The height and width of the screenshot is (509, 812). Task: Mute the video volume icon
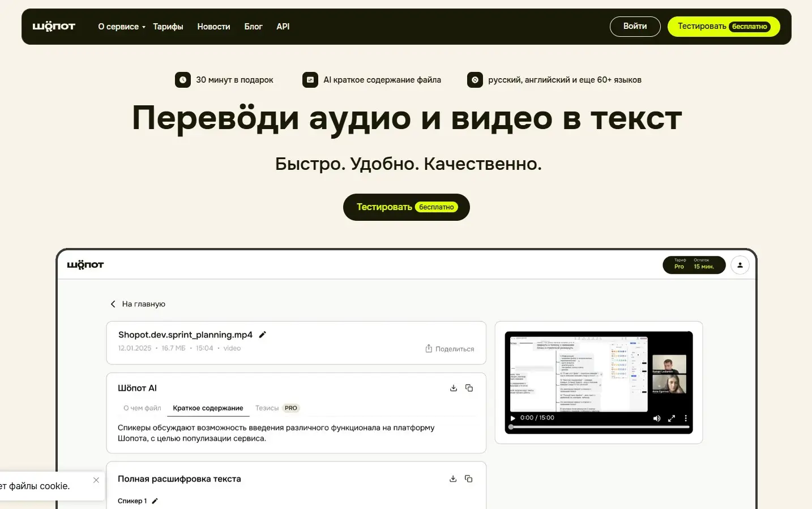[657, 418]
